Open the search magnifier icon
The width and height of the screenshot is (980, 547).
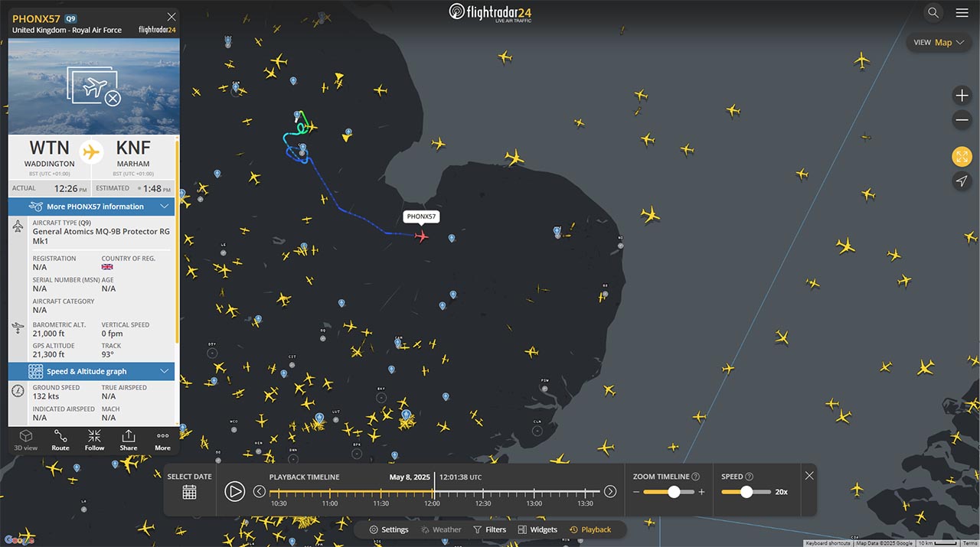(x=933, y=12)
